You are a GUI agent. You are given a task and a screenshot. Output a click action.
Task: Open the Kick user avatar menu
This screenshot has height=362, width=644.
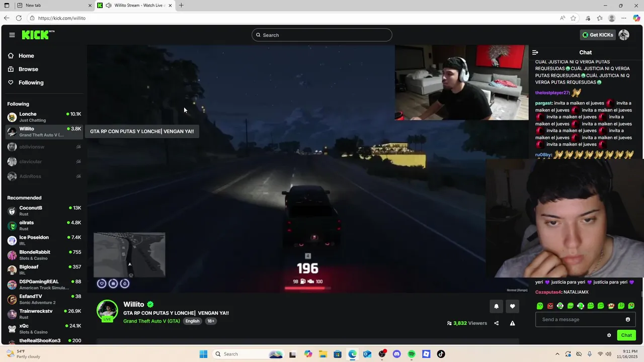click(624, 35)
